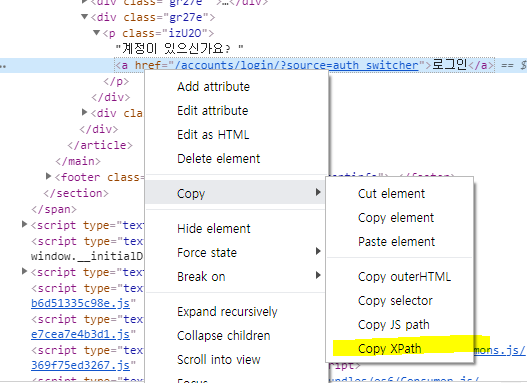Open Break on submenu
The image size is (527, 383).
[235, 277]
